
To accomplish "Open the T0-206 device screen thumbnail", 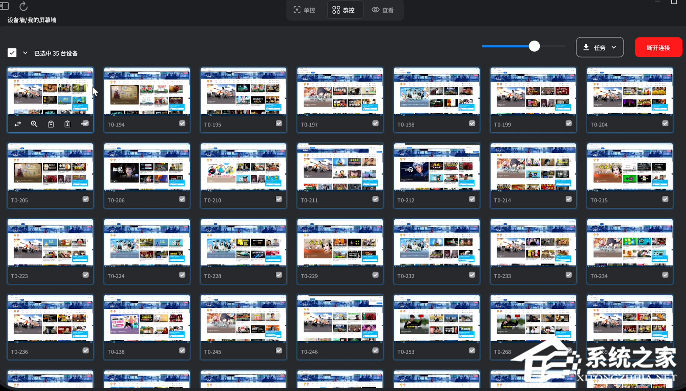I will click(147, 167).
